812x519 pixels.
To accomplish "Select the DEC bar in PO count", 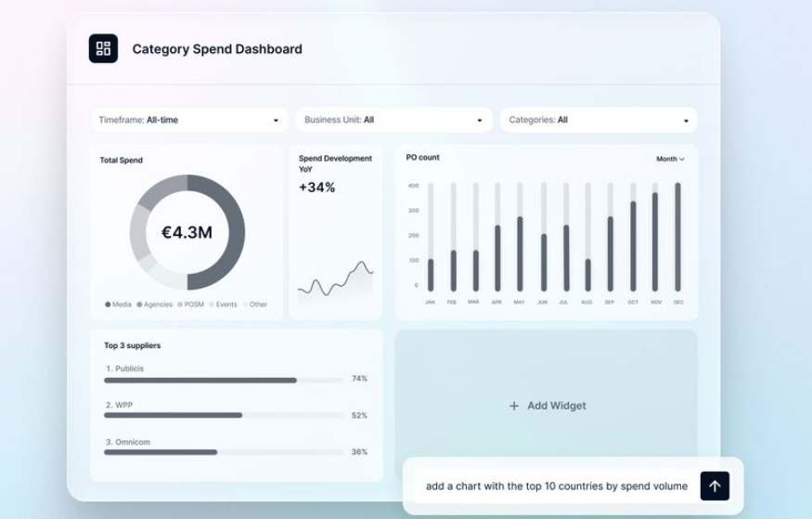I will pos(677,237).
